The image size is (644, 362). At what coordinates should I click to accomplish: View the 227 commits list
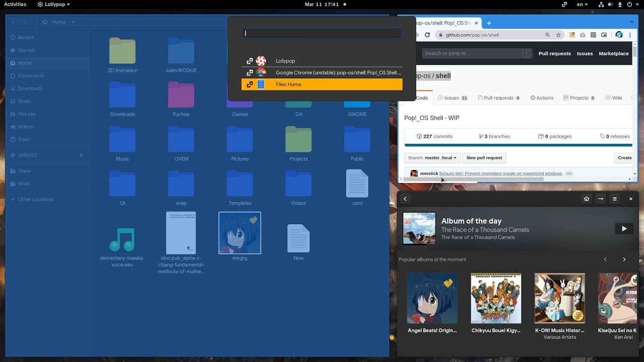[435, 136]
